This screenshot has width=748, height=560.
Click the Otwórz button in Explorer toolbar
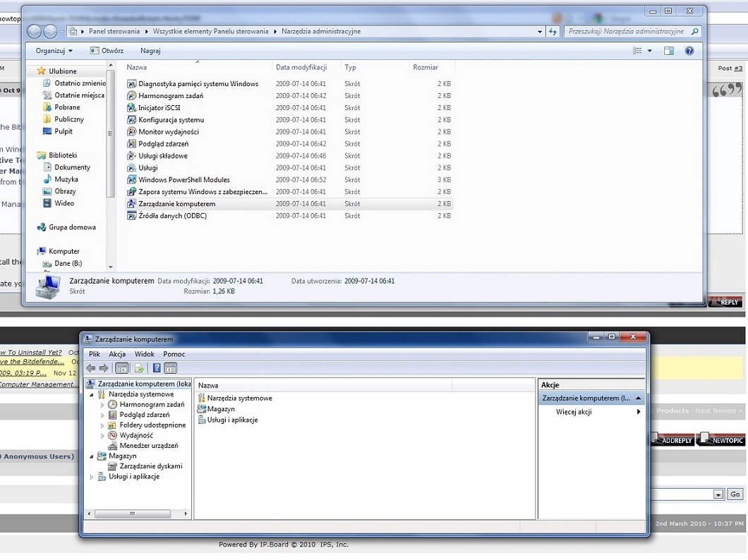(107, 51)
